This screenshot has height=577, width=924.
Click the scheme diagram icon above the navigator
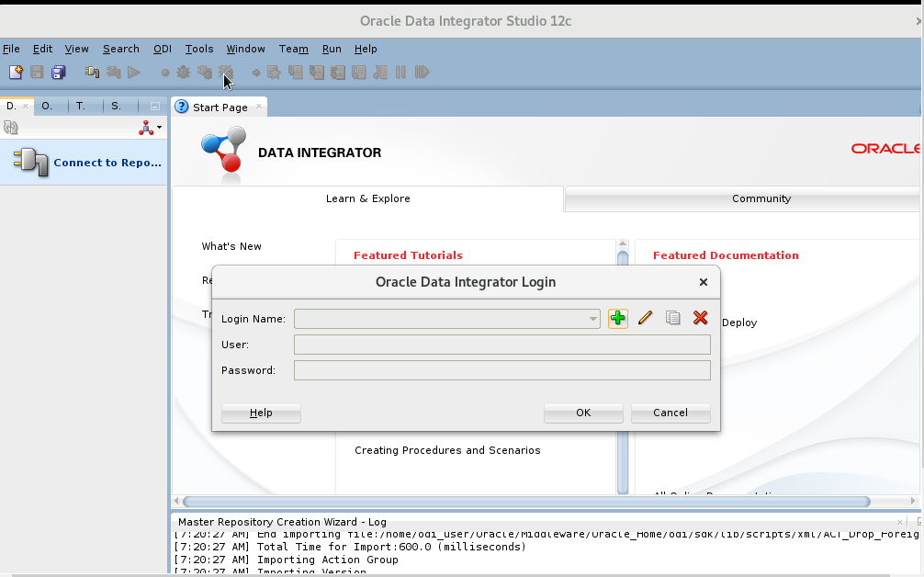145,128
